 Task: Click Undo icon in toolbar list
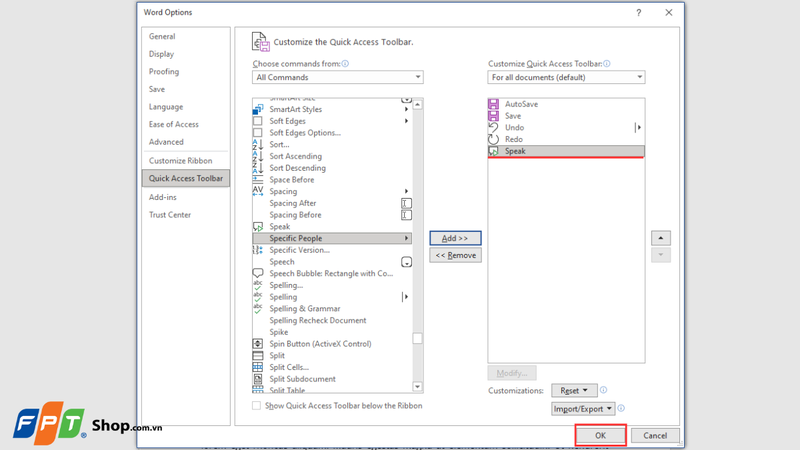(x=493, y=128)
